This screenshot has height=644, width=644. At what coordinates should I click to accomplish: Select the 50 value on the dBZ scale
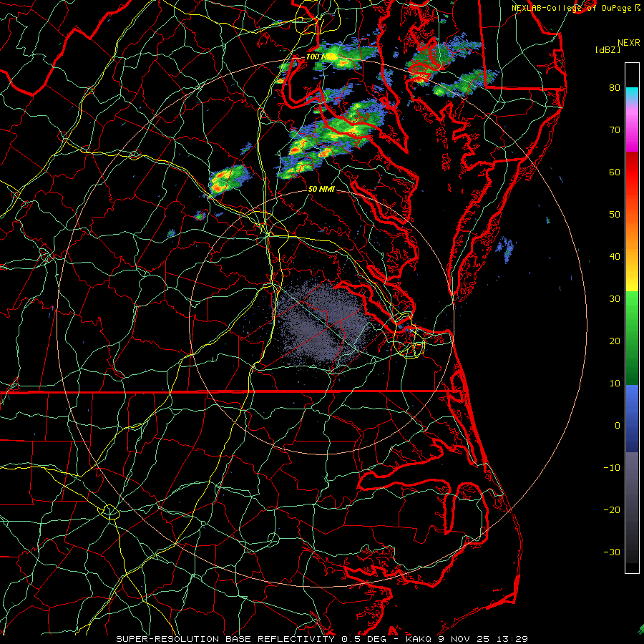[x=615, y=215]
